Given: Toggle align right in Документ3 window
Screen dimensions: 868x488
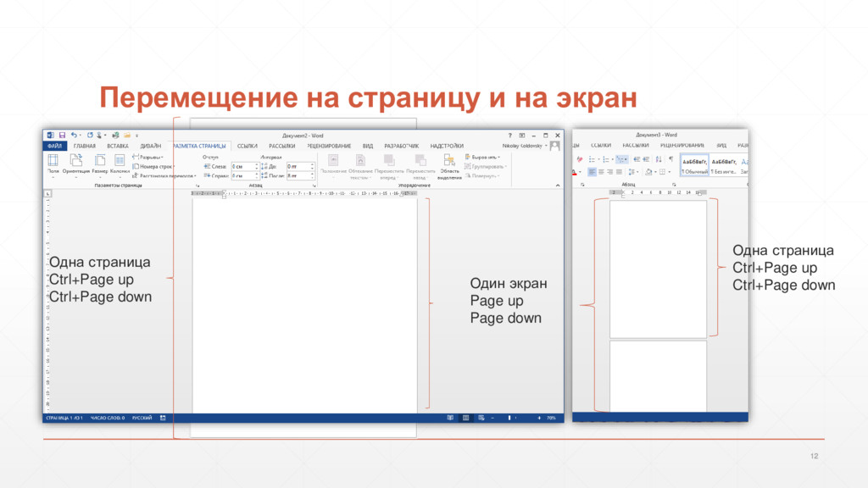Looking at the screenshot, I should (610, 172).
